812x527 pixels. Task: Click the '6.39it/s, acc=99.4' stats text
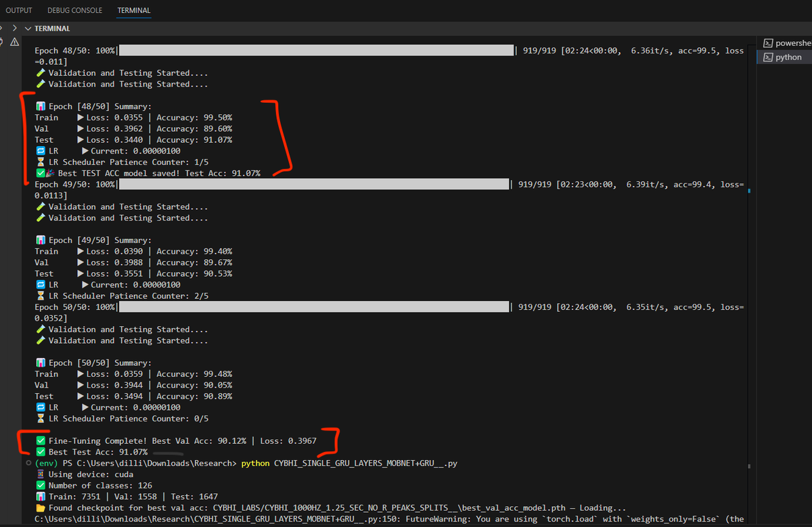click(669, 185)
